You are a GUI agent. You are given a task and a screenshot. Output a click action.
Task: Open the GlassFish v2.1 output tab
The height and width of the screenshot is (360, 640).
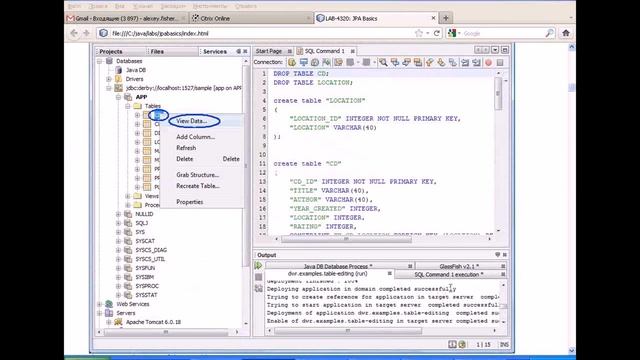(x=460, y=266)
